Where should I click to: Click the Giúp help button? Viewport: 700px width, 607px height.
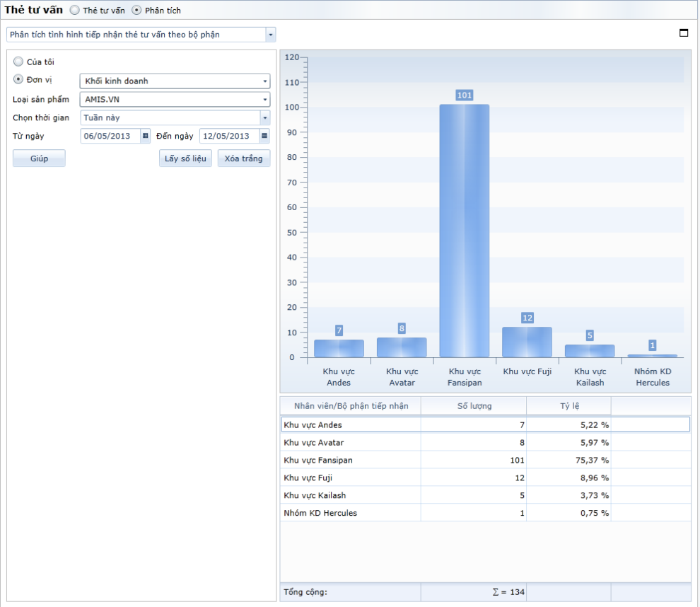coord(39,158)
